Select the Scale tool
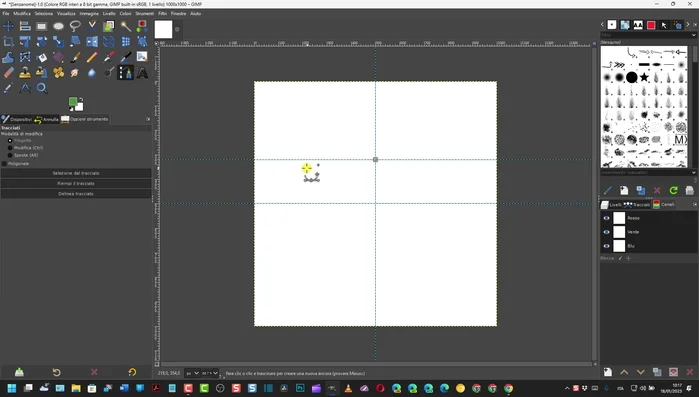699x397 pixels. point(58,42)
